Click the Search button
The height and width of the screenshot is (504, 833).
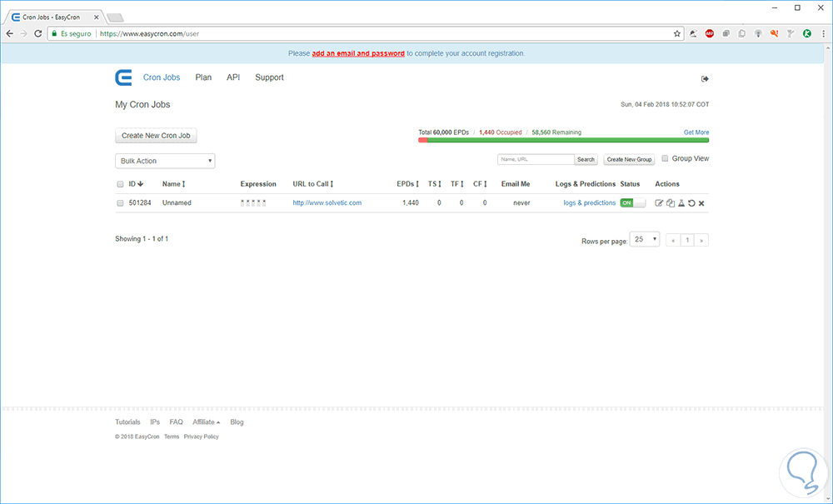[586, 159]
